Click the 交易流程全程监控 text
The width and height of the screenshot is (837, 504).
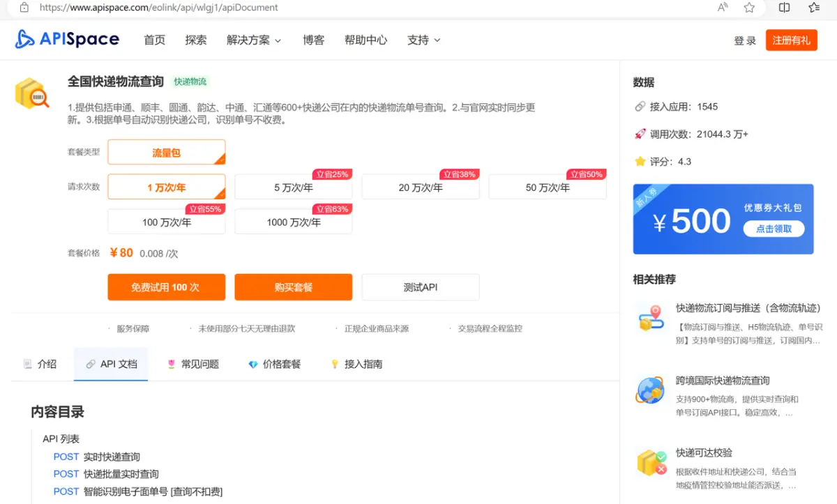tap(490, 328)
